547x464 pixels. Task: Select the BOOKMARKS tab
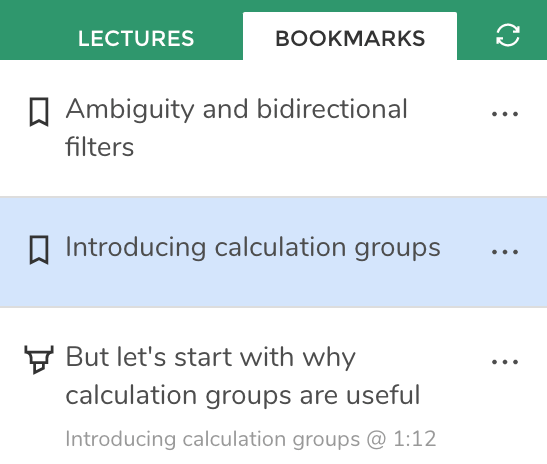tap(350, 36)
